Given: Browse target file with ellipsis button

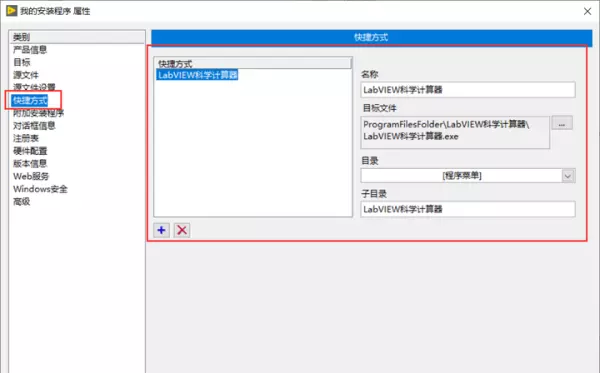Looking at the screenshot, I should click(562, 123).
